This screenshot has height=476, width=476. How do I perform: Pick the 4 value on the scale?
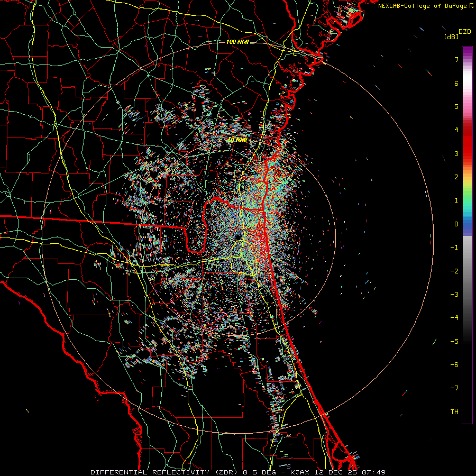click(x=456, y=130)
